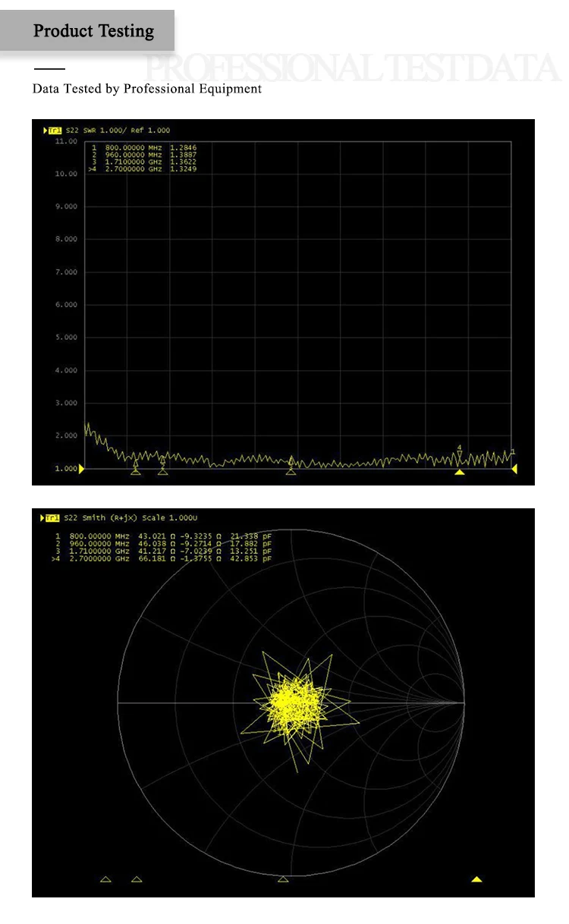The height and width of the screenshot is (924, 569).
Task: Click the 11.00 Y-axis label
Action: point(66,141)
